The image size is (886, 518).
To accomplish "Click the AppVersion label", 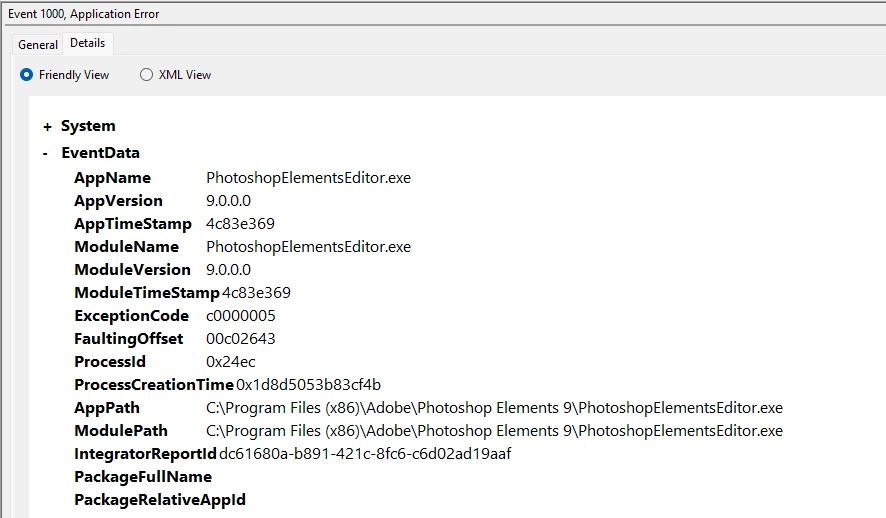I will 119,201.
